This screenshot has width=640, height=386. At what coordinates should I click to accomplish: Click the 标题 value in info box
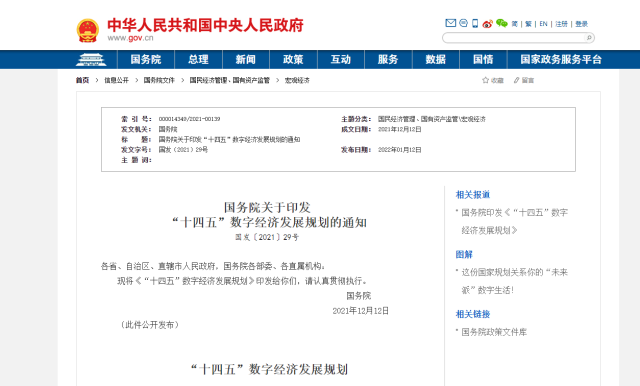pos(229,140)
